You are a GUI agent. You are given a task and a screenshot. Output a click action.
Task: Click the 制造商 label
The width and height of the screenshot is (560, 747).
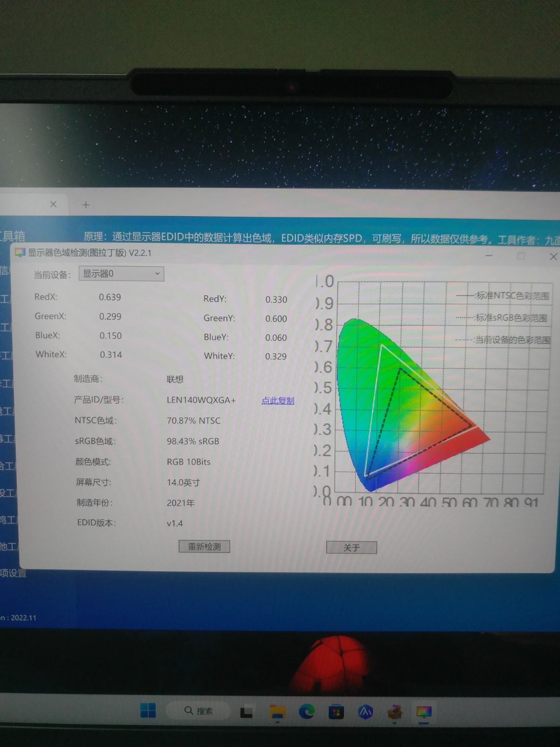(88, 379)
